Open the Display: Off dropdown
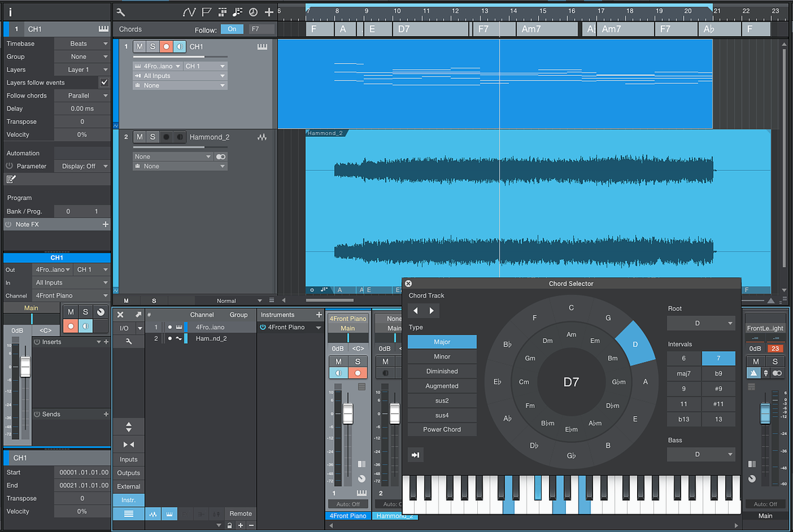 82,166
